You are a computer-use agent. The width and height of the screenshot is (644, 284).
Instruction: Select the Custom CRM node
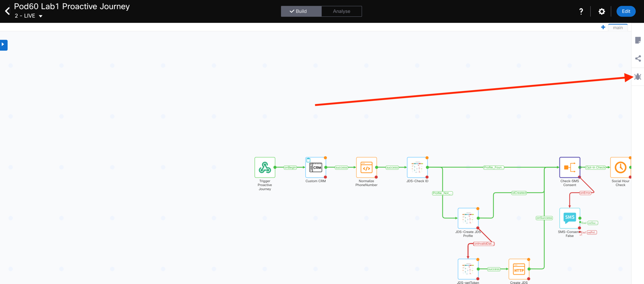click(x=315, y=168)
